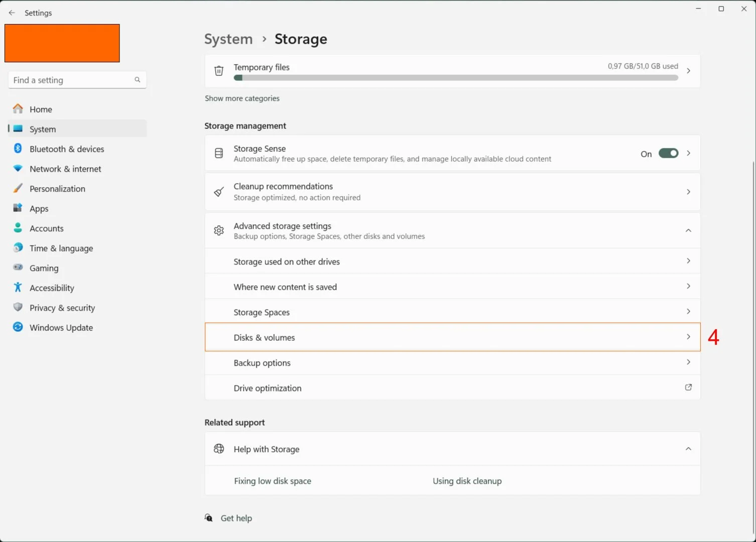Click the Gaming controller icon
Viewport: 756px width, 542px height.
tap(18, 267)
